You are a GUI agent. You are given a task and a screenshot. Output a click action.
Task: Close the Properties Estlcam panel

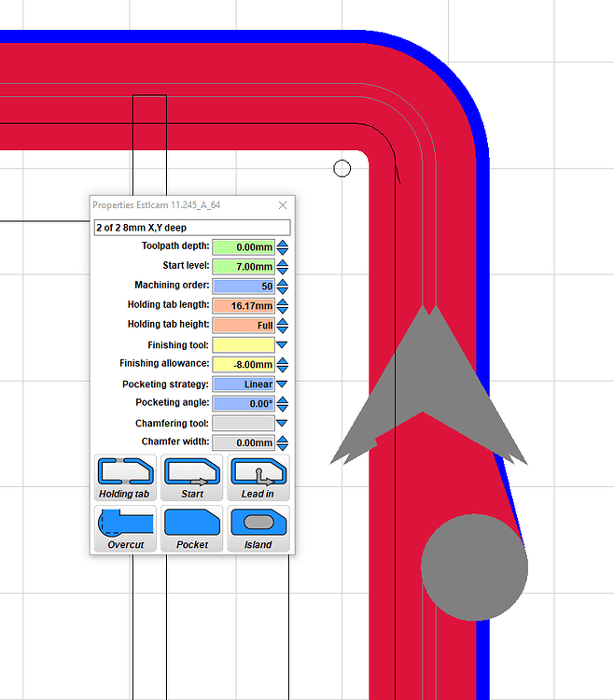(x=283, y=205)
